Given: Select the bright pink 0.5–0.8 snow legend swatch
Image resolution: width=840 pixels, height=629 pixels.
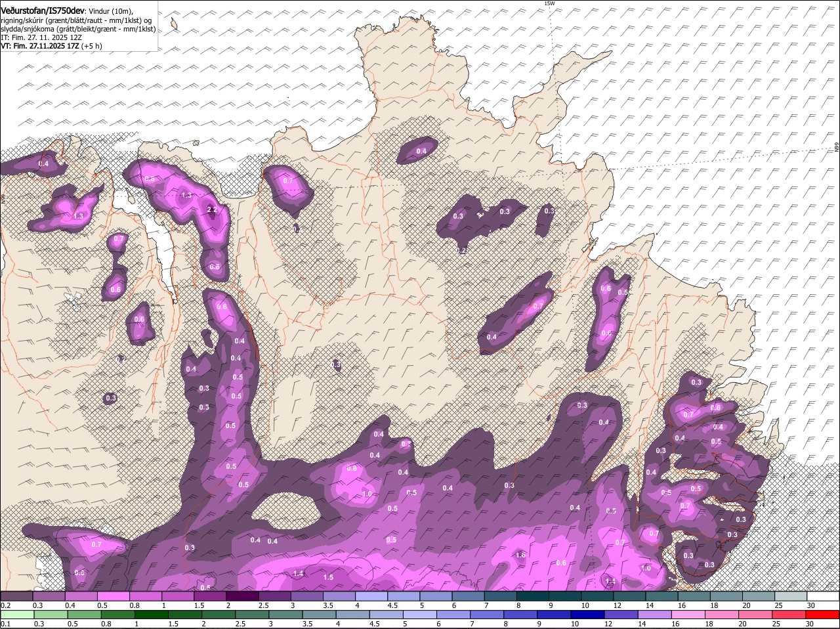Looking at the screenshot, I should 112,596.
